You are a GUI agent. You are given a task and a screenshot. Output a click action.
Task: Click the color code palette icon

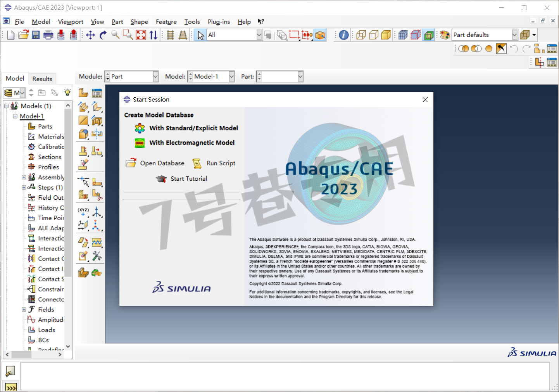(445, 35)
